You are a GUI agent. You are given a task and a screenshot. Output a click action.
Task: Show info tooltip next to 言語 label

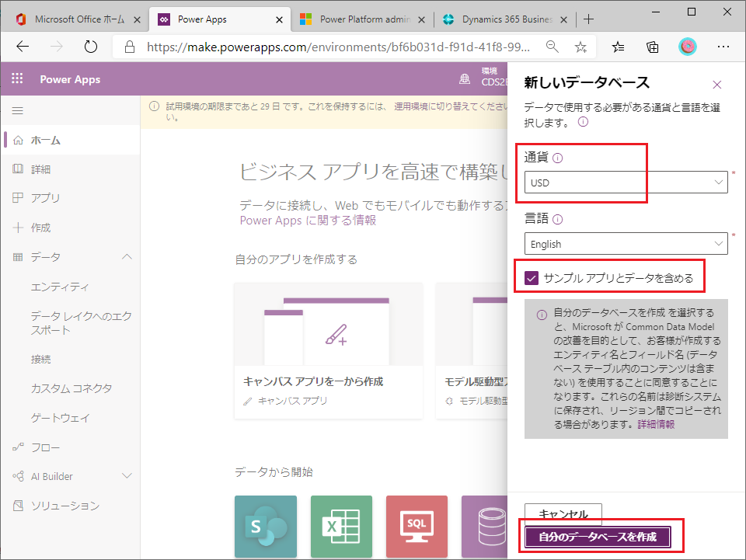(558, 219)
